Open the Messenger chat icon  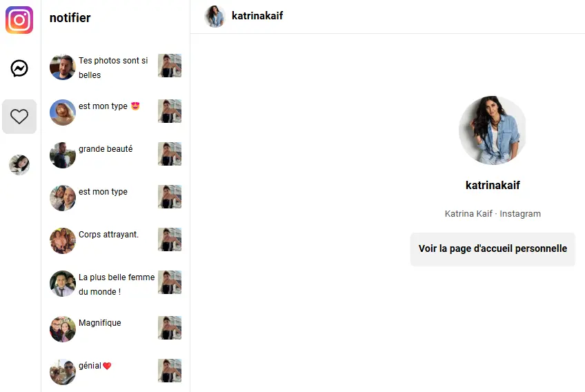coord(19,68)
